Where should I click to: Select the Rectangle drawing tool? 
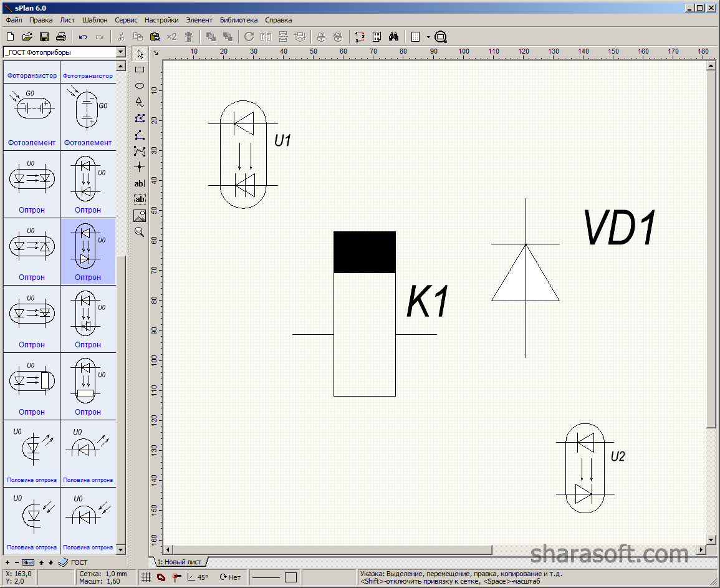point(140,70)
